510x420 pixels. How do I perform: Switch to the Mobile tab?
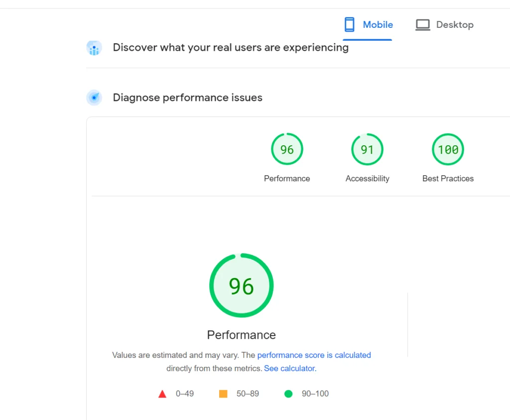[x=368, y=25]
